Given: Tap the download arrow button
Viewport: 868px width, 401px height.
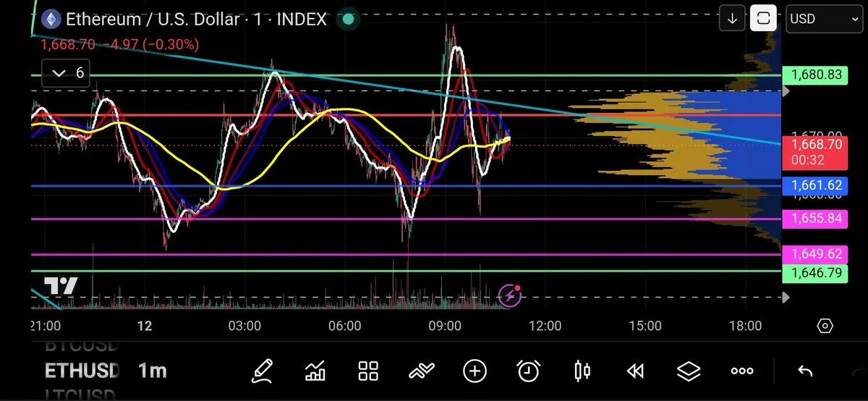Looking at the screenshot, I should point(732,18).
